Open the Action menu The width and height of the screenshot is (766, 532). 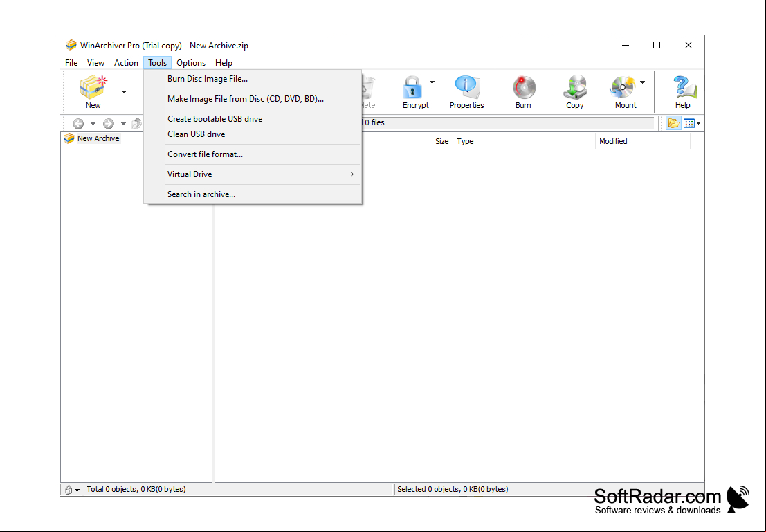click(126, 62)
